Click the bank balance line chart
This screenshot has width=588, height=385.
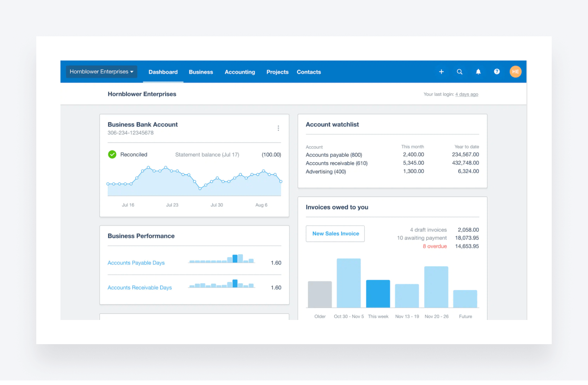[194, 181]
